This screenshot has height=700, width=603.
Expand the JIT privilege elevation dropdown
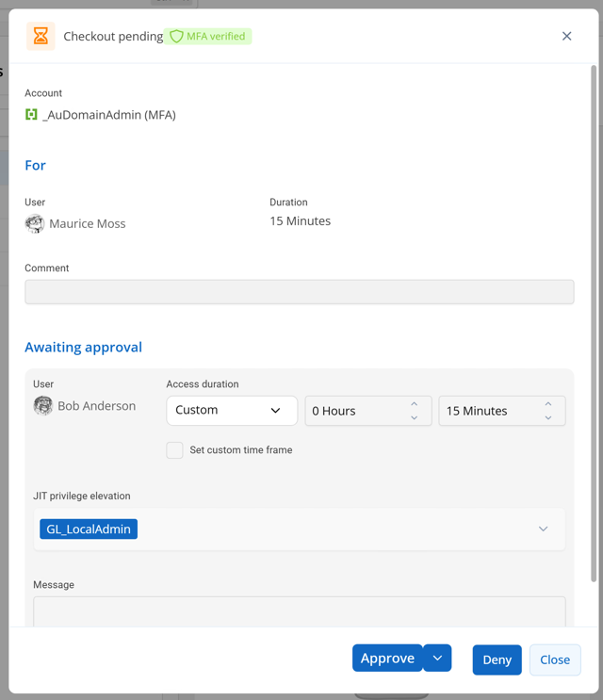tap(543, 529)
